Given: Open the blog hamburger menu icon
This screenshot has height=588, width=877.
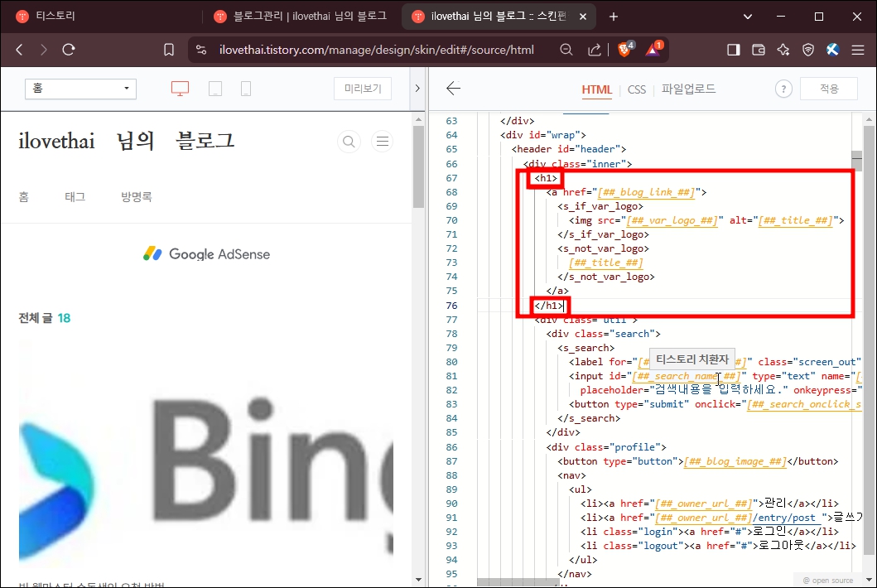Looking at the screenshot, I should click(x=382, y=141).
